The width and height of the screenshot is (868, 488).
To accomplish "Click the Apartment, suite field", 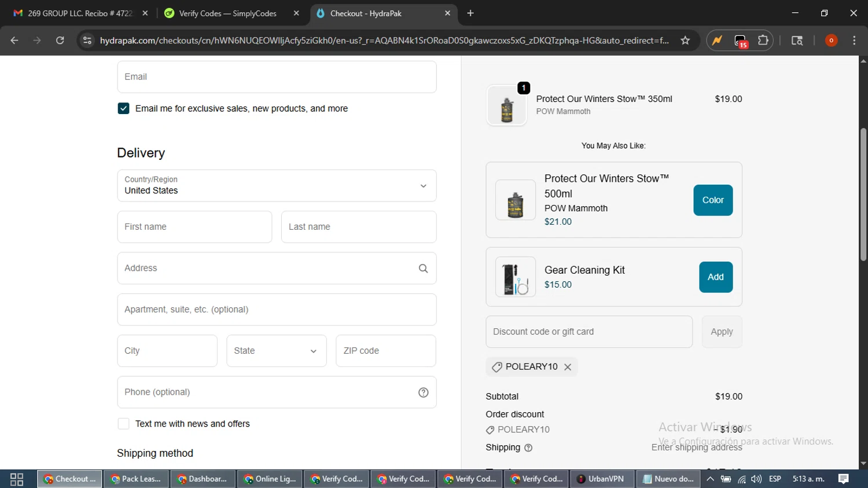I will click(x=277, y=310).
